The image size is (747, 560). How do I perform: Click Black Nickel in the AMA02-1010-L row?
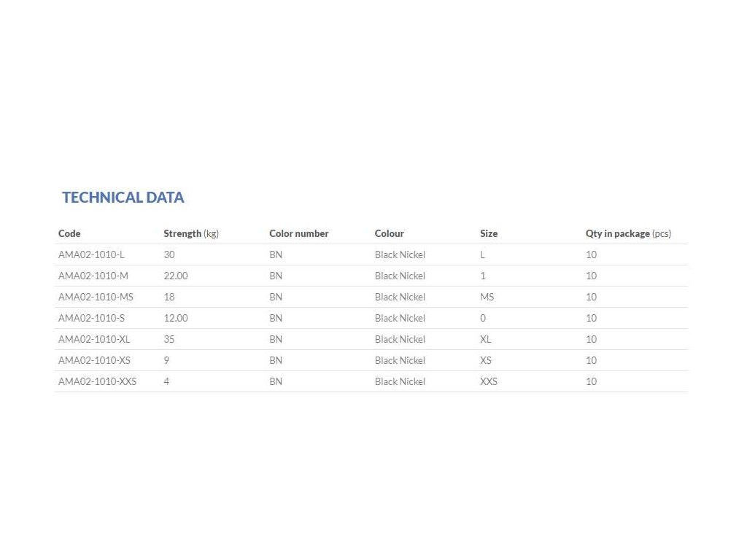(400, 254)
